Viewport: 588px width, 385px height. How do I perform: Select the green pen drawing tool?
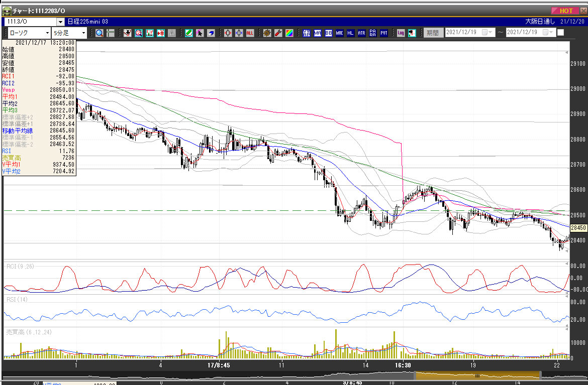pyautogui.click(x=189, y=33)
